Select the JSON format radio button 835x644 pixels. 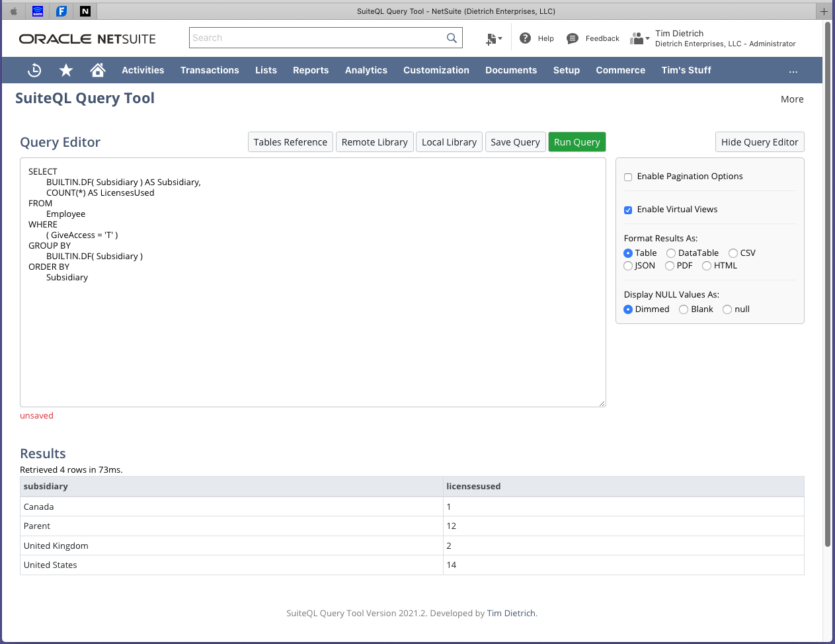coord(628,266)
